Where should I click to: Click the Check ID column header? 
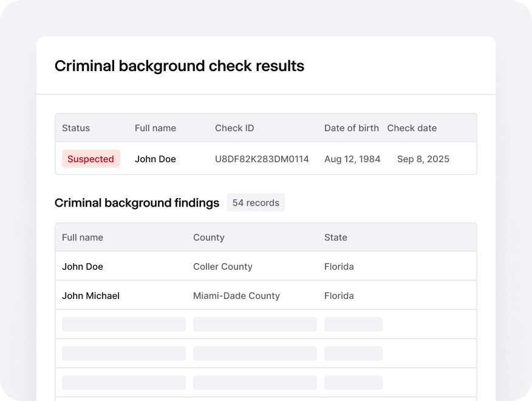coord(234,128)
